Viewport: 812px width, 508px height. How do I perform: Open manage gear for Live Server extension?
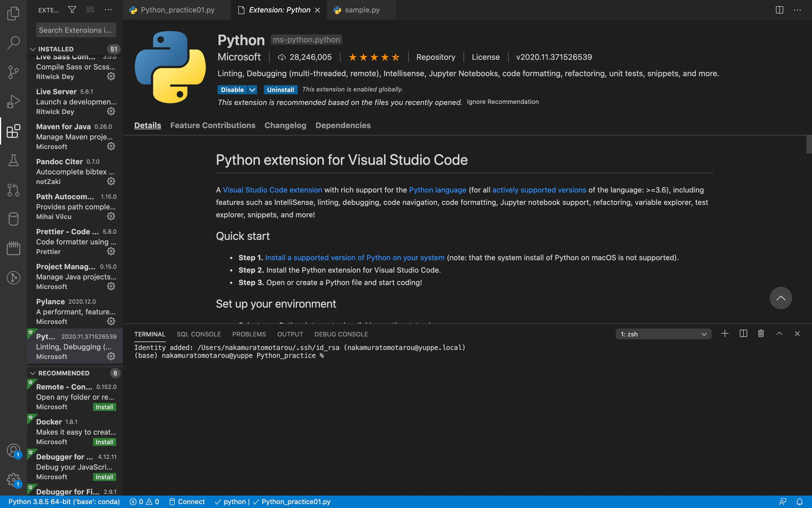pyautogui.click(x=111, y=111)
